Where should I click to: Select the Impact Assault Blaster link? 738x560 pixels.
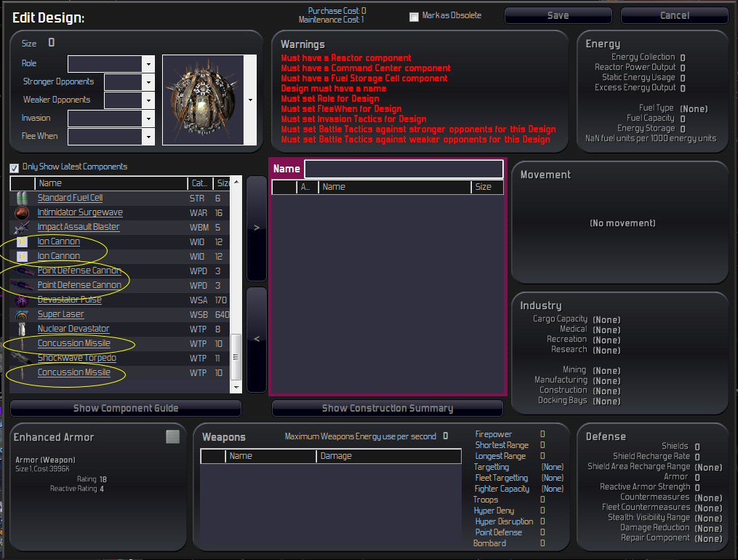pyautogui.click(x=79, y=228)
